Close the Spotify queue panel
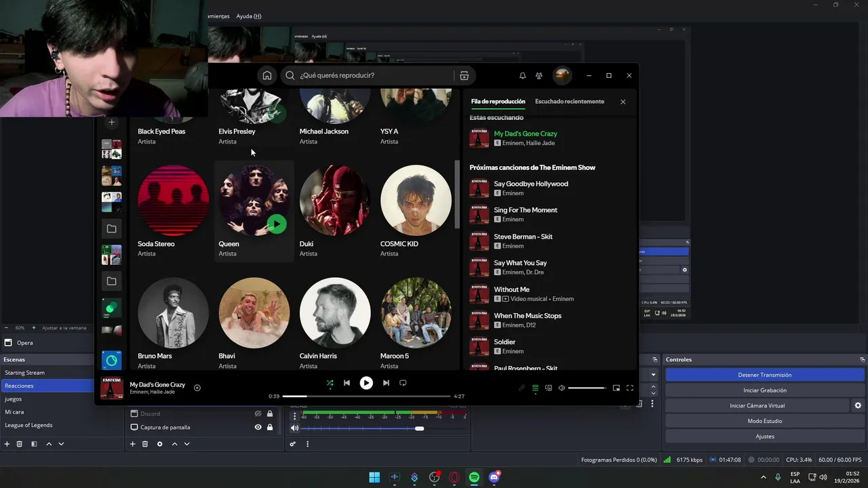This screenshot has height=488, width=868. click(623, 102)
